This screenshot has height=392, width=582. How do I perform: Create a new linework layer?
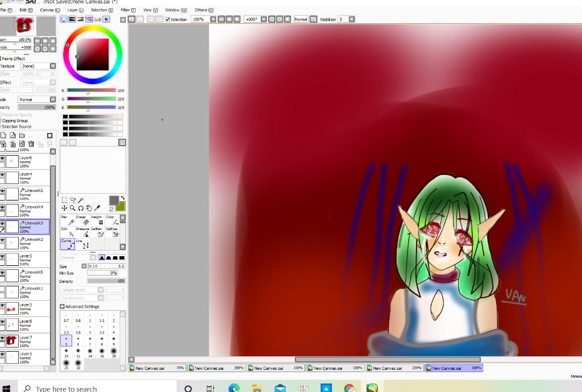coord(13,135)
